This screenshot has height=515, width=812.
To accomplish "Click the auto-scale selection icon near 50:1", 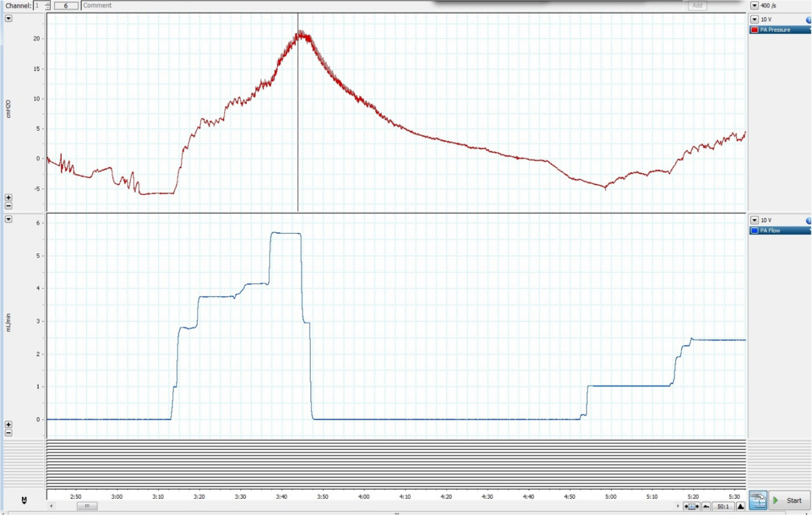I will [x=691, y=506].
